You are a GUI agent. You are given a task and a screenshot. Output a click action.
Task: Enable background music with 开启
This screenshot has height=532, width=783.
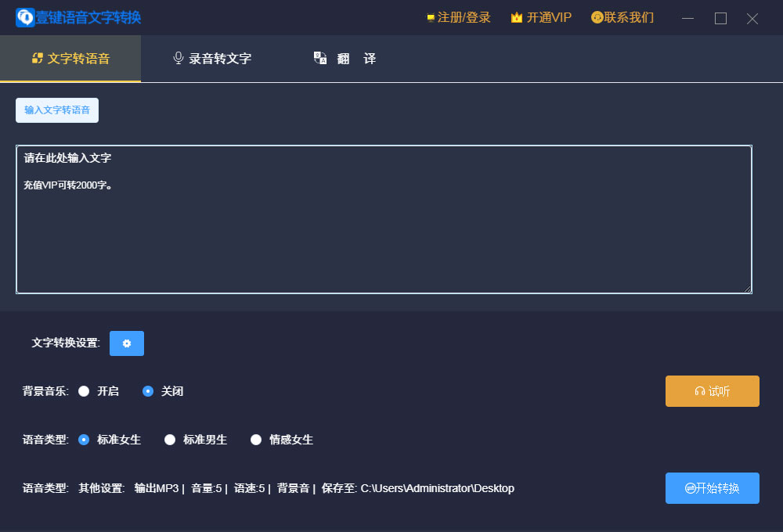84,391
